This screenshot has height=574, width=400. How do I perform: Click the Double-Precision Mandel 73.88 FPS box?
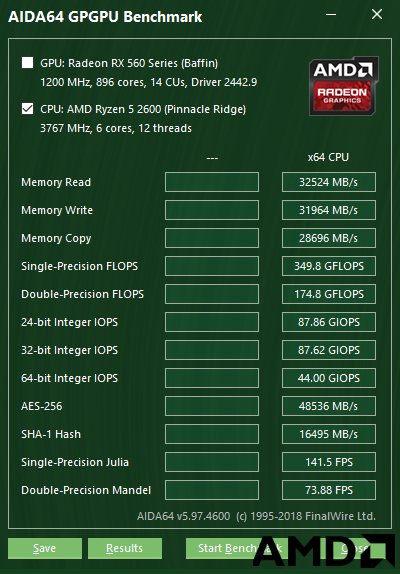coord(329,490)
